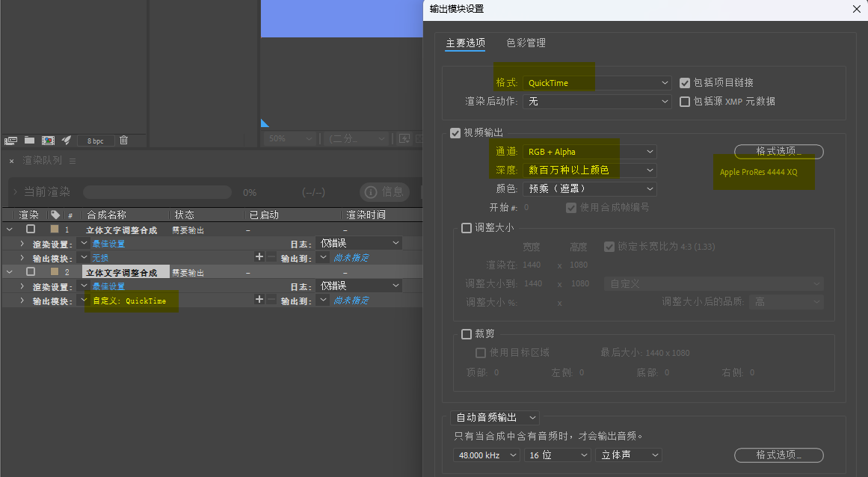Open the 16 位 bit depth dropdown
868x477 pixels.
[558, 455]
